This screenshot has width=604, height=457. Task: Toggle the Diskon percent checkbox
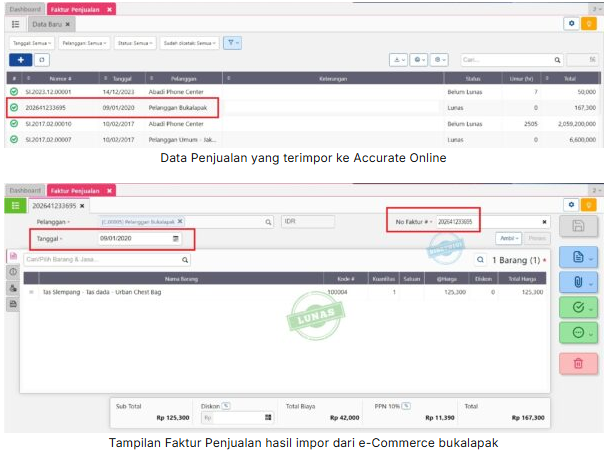(x=226, y=405)
